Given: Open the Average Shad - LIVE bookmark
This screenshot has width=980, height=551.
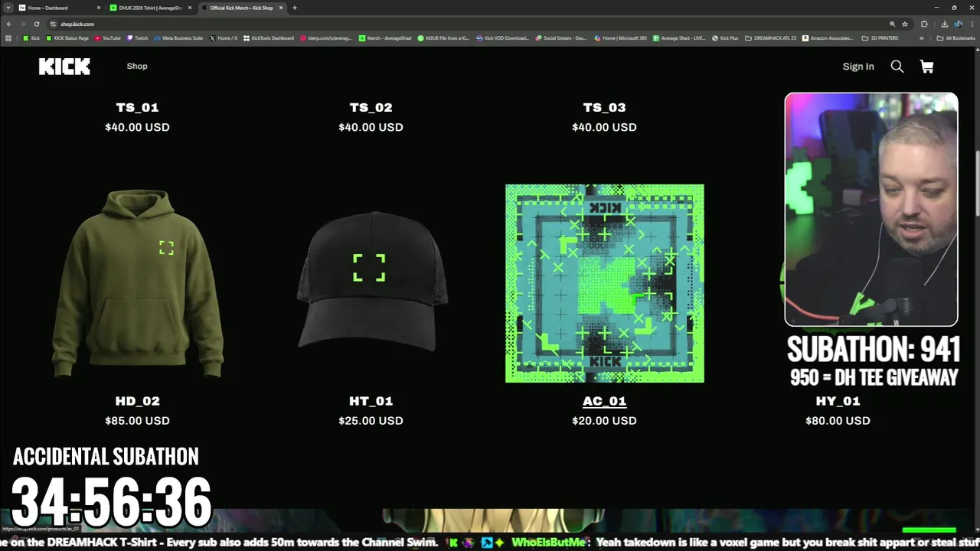Looking at the screenshot, I should 680,37.
